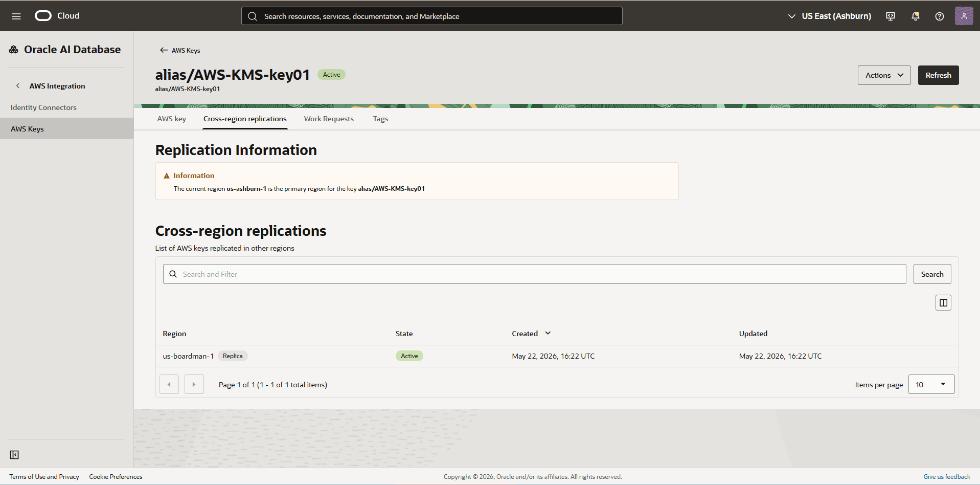Open the help question mark icon
This screenshot has width=980, height=485.
(940, 16)
